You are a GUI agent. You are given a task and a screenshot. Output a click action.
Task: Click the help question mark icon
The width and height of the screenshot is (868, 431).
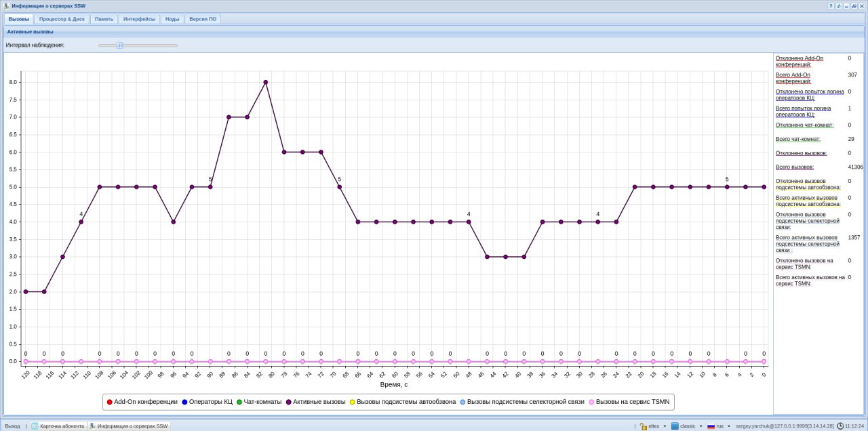point(831,5)
